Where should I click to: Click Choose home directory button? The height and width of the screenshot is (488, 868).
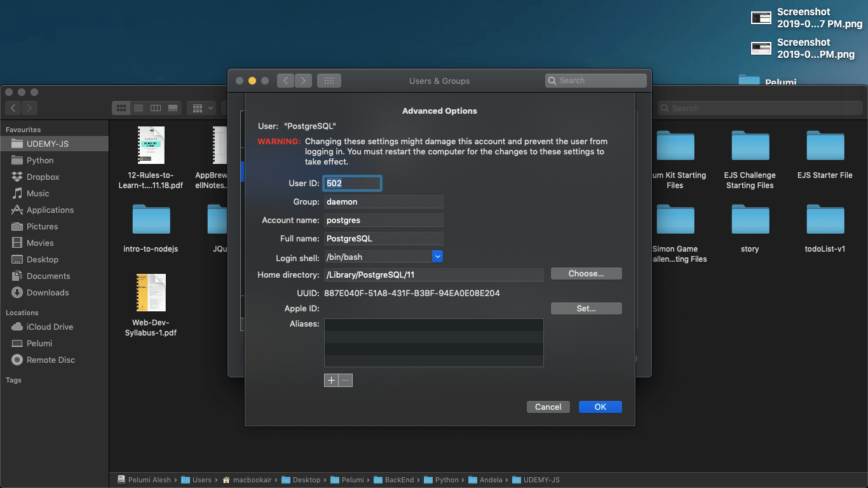586,274
